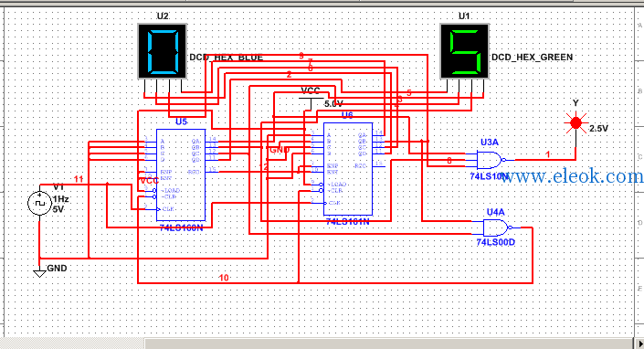Screen dimensions: 644x349
Task: Click the U6 reference designator
Action: click(x=347, y=115)
